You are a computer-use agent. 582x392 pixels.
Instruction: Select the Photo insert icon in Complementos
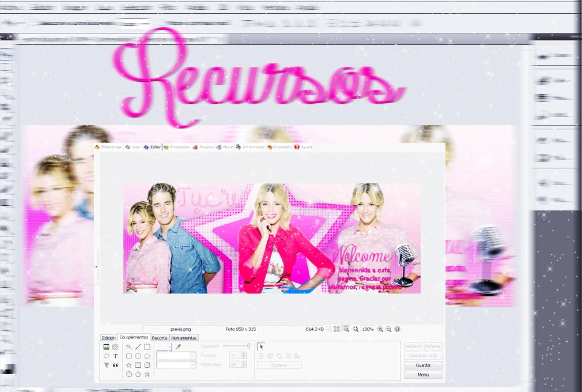point(106,346)
